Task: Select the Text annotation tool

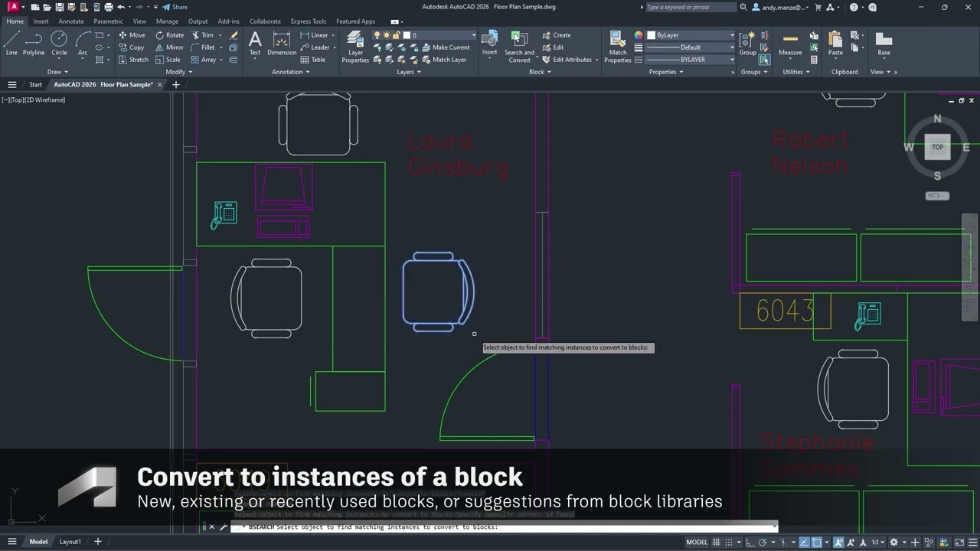Action: click(255, 43)
